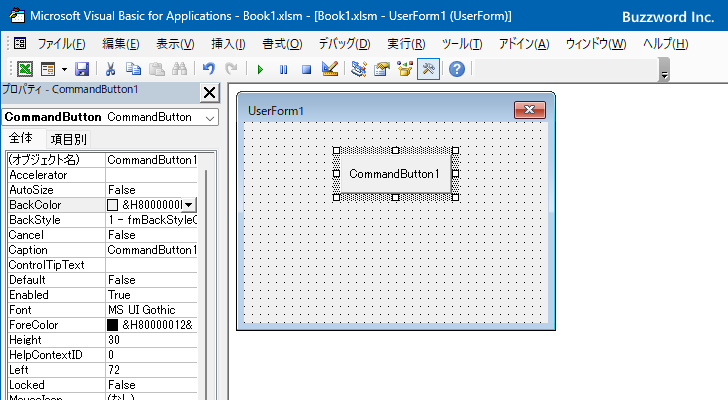Toggle Design Mode icon
Screen dimensions: 728x400
(x=330, y=69)
